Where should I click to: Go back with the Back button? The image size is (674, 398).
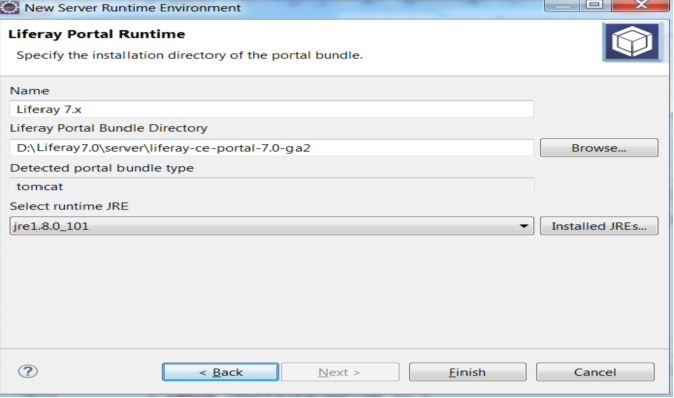[x=221, y=372]
